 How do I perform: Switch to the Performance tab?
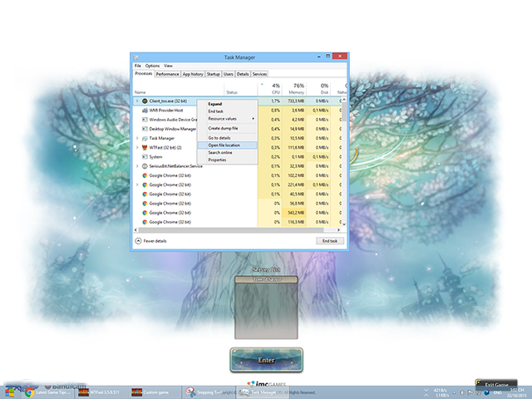167,74
